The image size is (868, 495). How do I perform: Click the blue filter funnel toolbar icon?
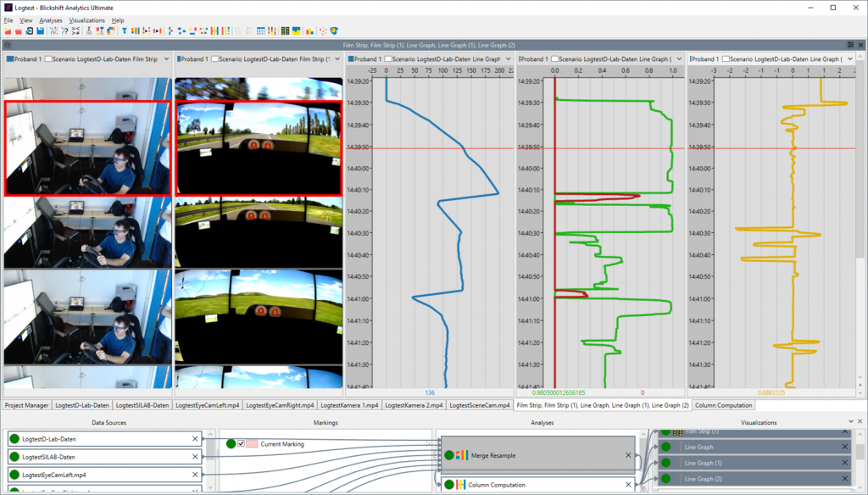point(125,31)
